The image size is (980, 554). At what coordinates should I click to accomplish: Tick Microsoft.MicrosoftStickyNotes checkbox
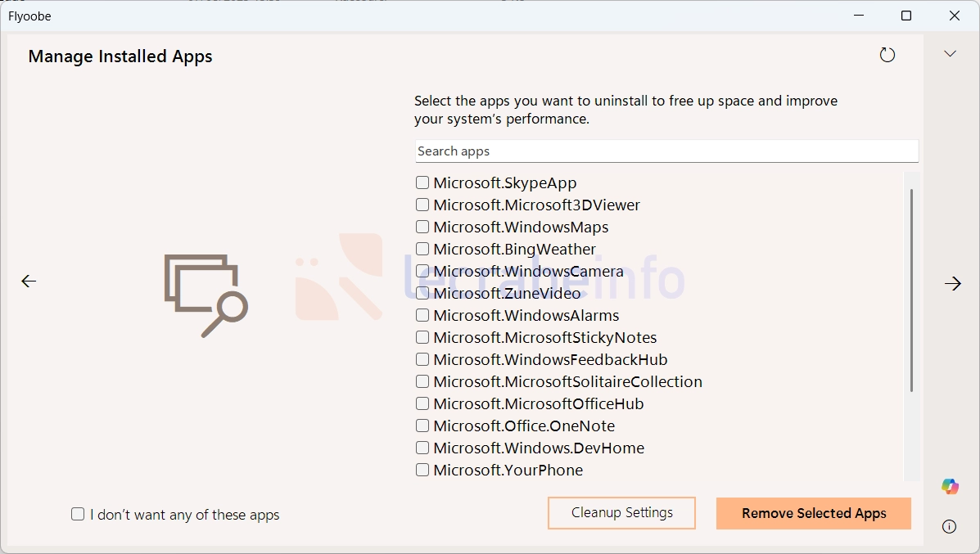click(422, 337)
